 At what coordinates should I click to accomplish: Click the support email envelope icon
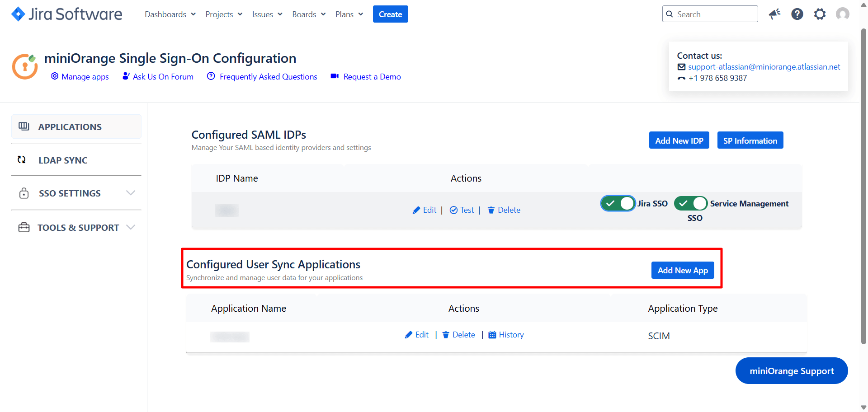(x=681, y=67)
